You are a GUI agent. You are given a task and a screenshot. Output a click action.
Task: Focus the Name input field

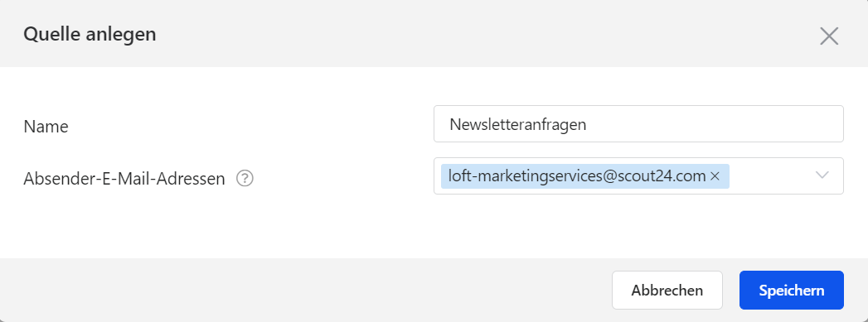pyautogui.click(x=638, y=123)
